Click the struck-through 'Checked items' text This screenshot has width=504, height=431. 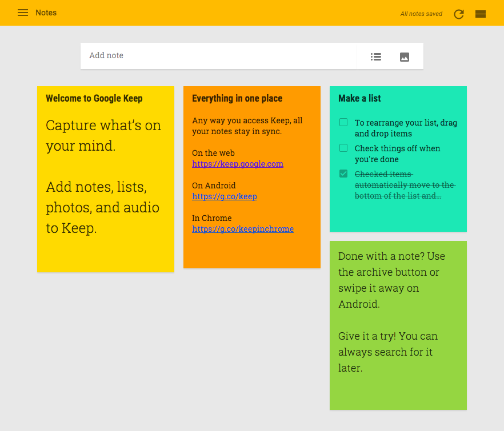pos(405,185)
